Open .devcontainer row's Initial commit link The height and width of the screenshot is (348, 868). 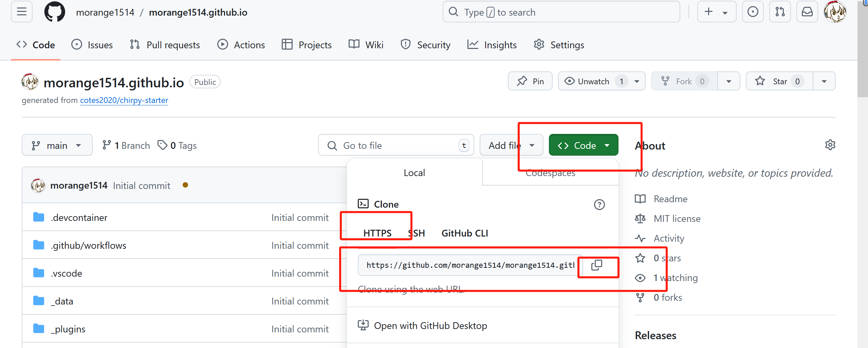[300, 217]
